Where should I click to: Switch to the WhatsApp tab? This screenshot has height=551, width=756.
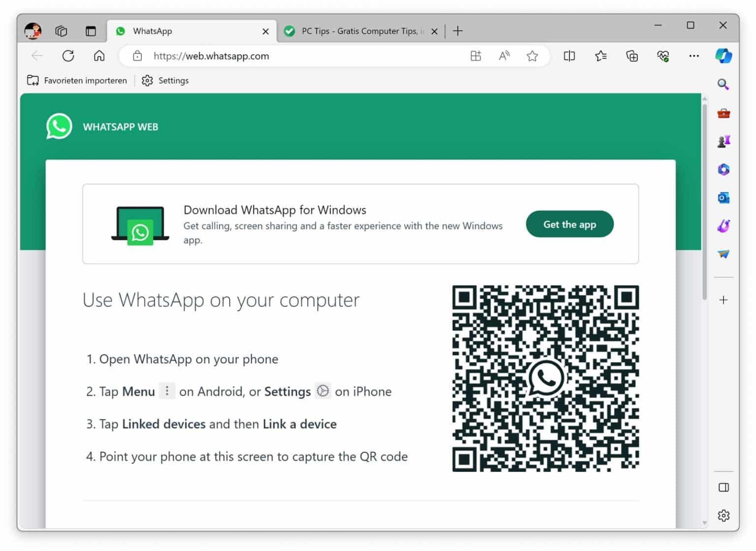(192, 31)
